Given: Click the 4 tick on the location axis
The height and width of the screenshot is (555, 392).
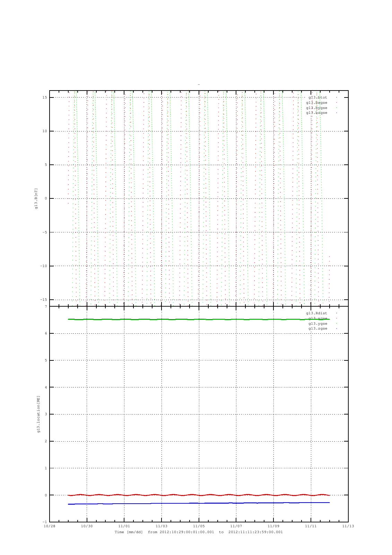Looking at the screenshot, I should click(46, 387).
